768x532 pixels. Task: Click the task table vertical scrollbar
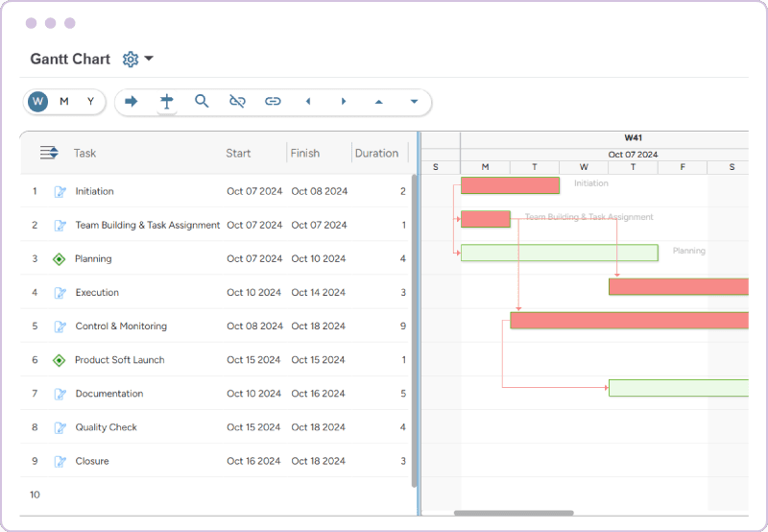tap(414, 330)
